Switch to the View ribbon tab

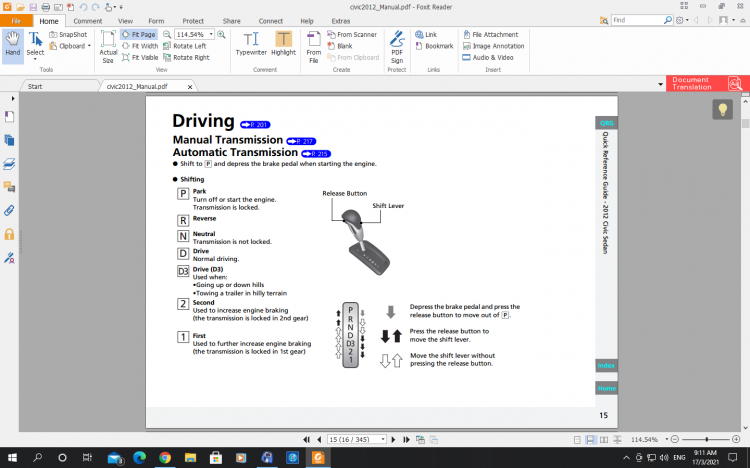125,21
